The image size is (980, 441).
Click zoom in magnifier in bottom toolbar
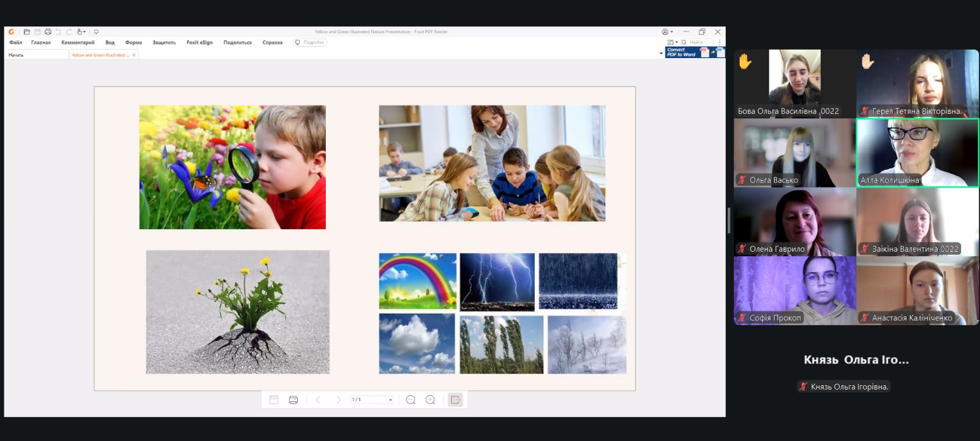coord(430,400)
